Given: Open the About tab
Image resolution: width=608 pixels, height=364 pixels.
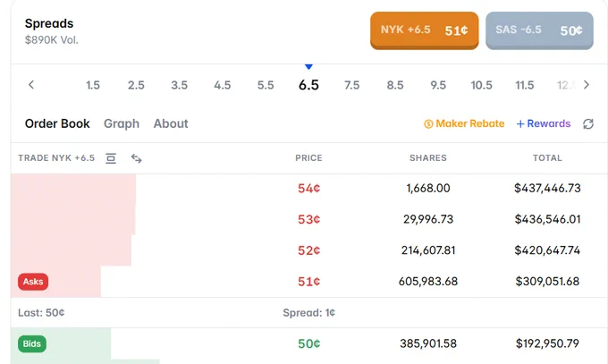Looking at the screenshot, I should 171,123.
